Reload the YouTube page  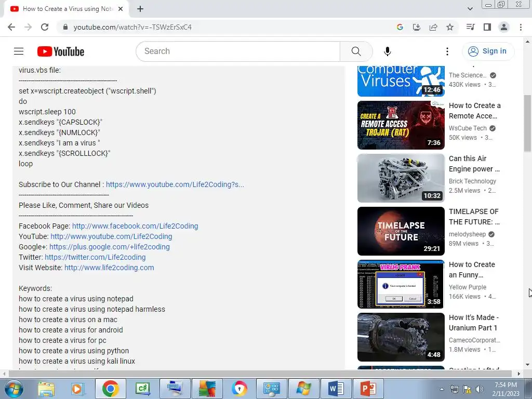tap(45, 27)
